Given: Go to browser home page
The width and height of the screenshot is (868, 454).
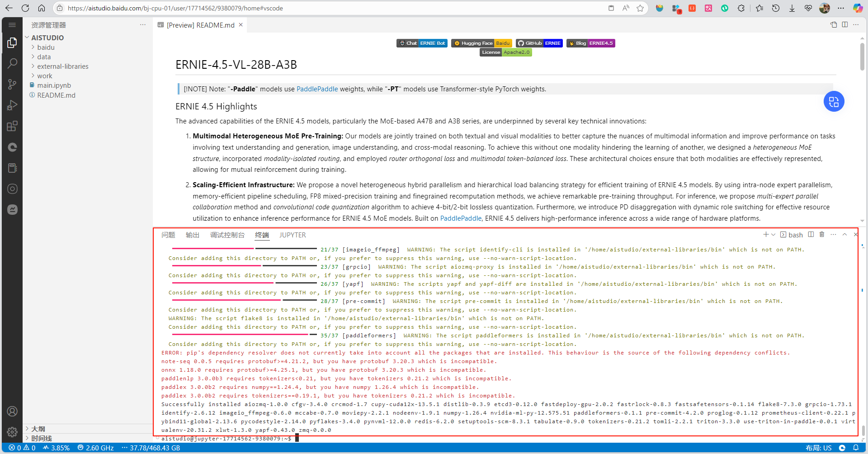Looking at the screenshot, I should click(42, 8).
